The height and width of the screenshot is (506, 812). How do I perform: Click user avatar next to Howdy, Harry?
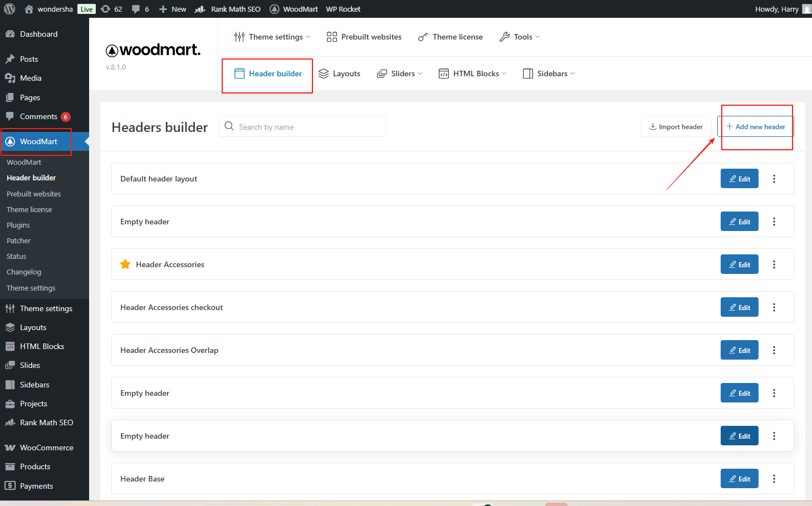pyautogui.click(x=806, y=9)
